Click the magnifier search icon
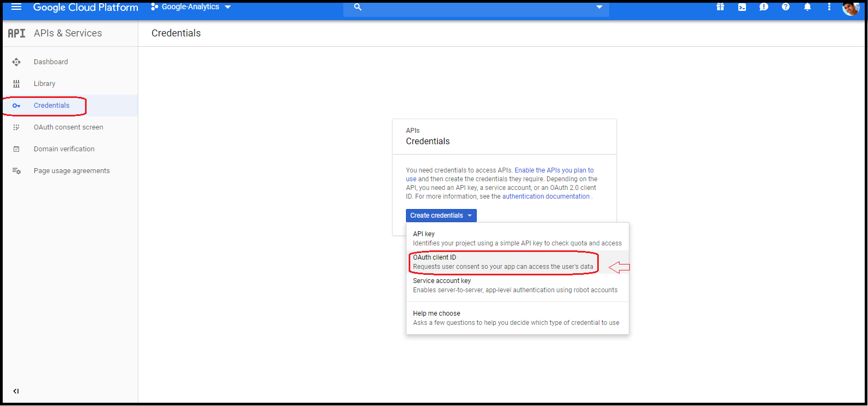The width and height of the screenshot is (868, 406). point(358,7)
